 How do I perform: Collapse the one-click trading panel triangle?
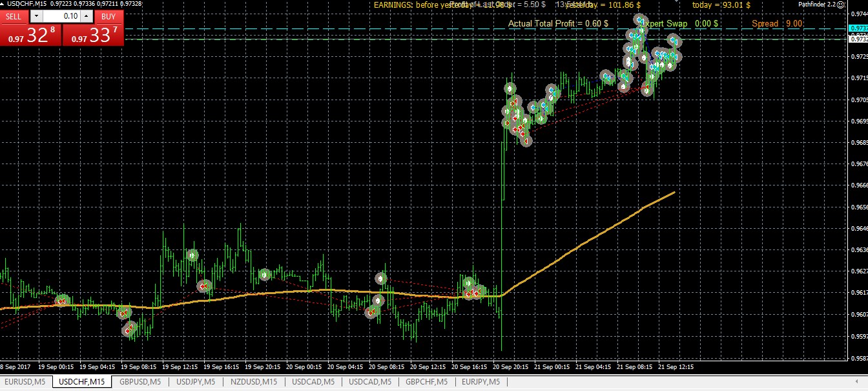[x=3, y=5]
